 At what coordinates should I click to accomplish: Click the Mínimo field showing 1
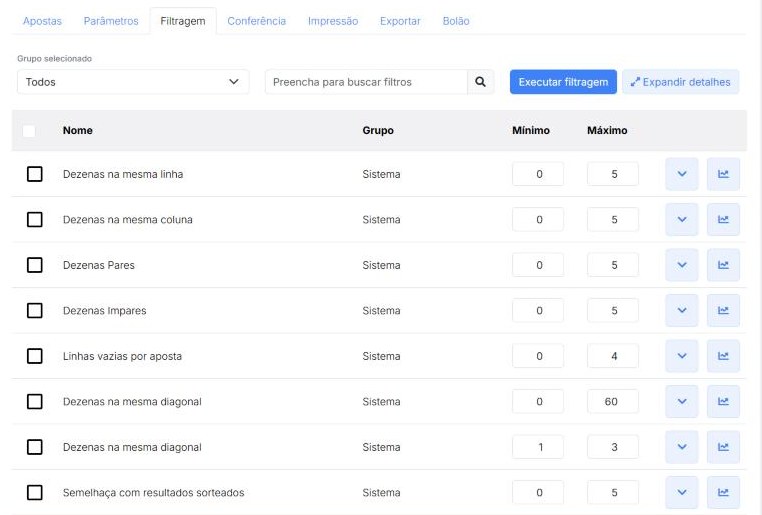pyautogui.click(x=538, y=447)
